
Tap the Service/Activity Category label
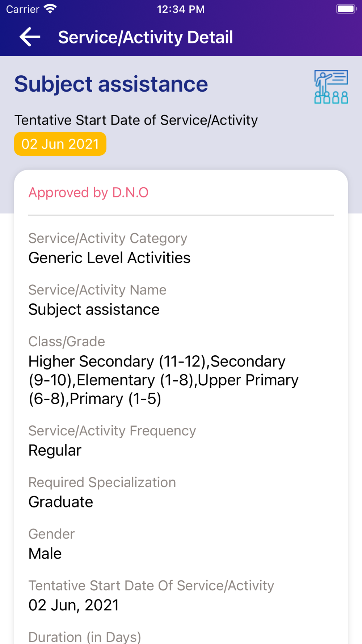108,238
